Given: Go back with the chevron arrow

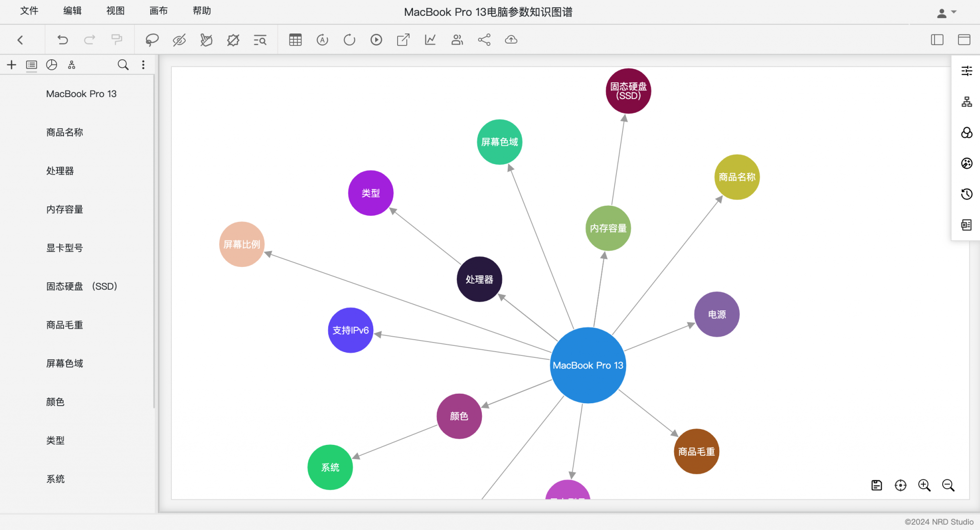Looking at the screenshot, I should [20, 40].
